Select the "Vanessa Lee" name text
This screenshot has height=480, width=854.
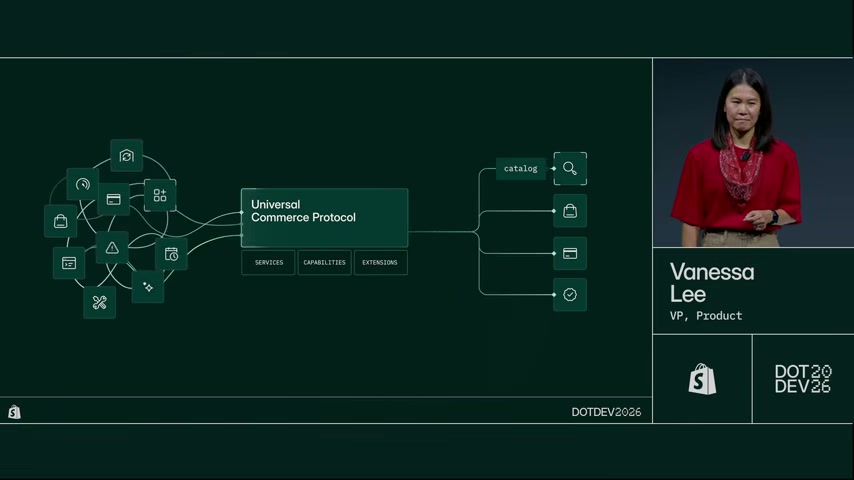coord(712,283)
